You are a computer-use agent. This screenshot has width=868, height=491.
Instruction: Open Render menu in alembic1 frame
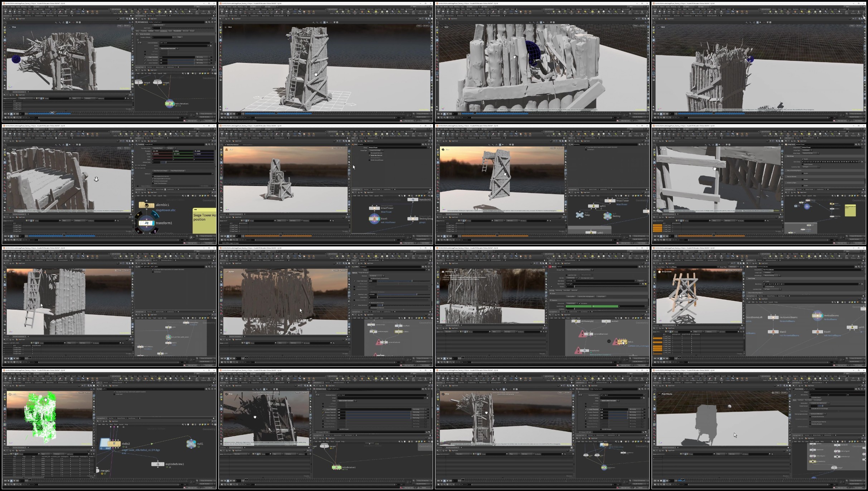point(13,129)
